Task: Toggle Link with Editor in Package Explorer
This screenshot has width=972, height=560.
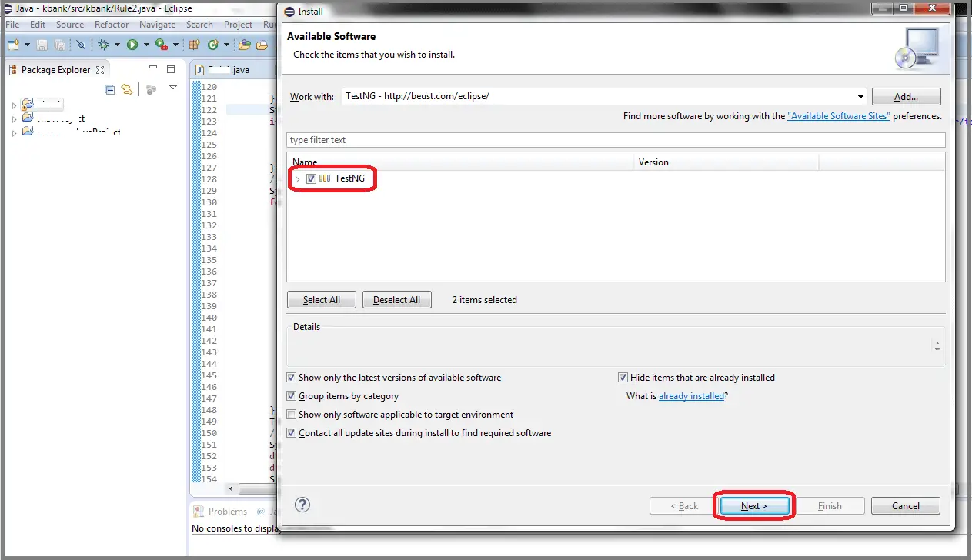Action: click(127, 89)
